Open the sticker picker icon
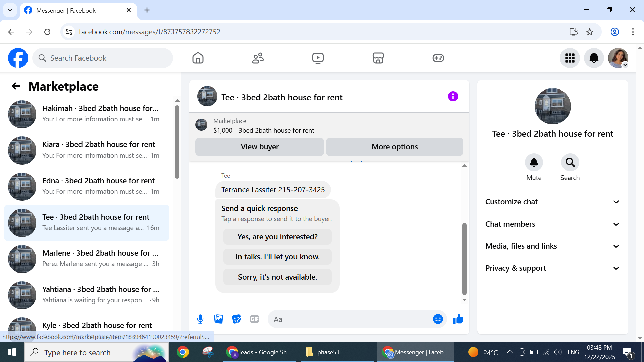The width and height of the screenshot is (644, 362). 236,319
